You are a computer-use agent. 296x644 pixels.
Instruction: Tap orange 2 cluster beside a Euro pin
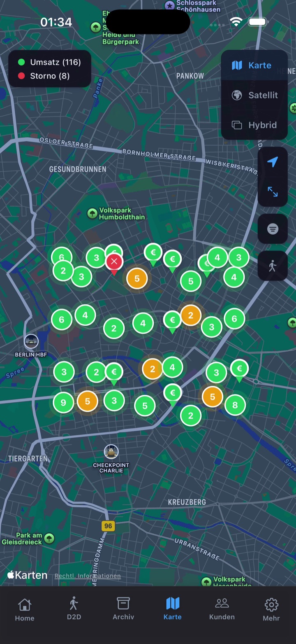click(191, 315)
